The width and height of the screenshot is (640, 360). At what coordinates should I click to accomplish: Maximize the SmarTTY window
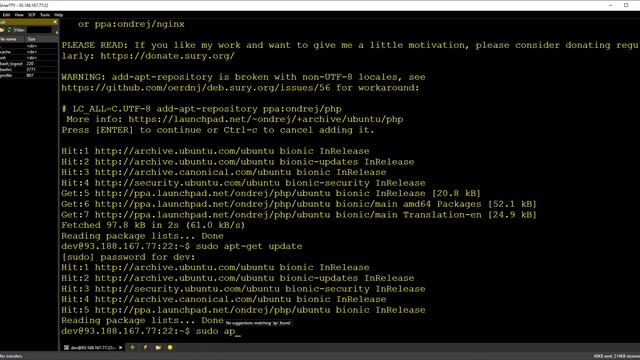click(626, 5)
